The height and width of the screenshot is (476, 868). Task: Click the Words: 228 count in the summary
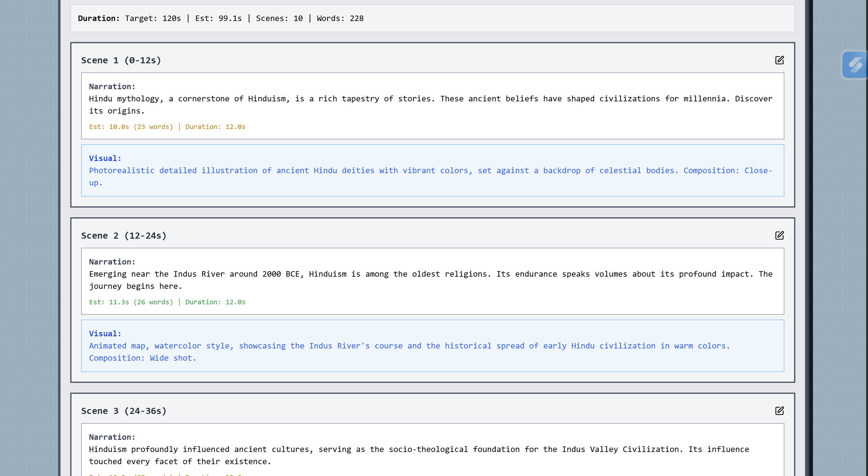tap(340, 18)
